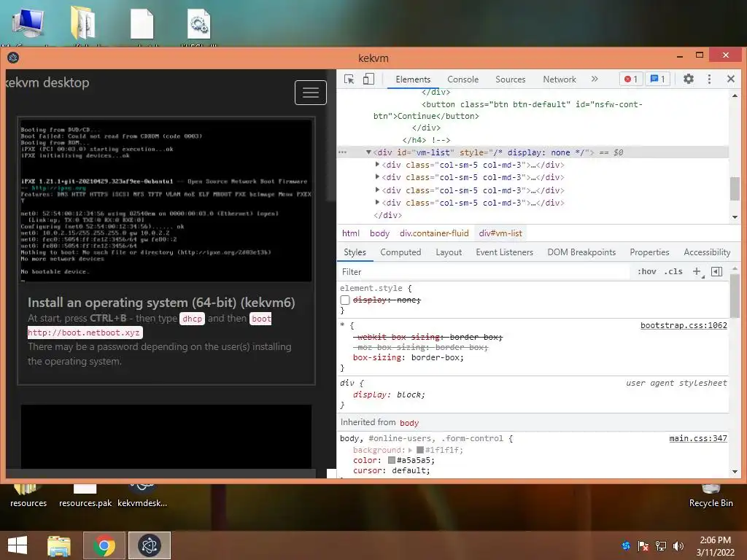Expand the fourth col-sm-5 col-md-3 div
The width and height of the screenshot is (747, 560).
pyautogui.click(x=377, y=202)
